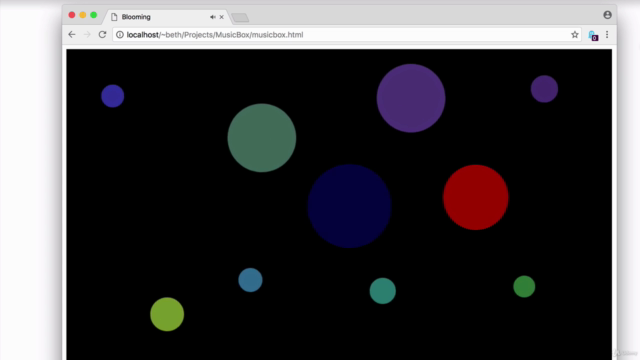Maximize the window with green button
The height and width of the screenshot is (360, 640).
point(93,15)
